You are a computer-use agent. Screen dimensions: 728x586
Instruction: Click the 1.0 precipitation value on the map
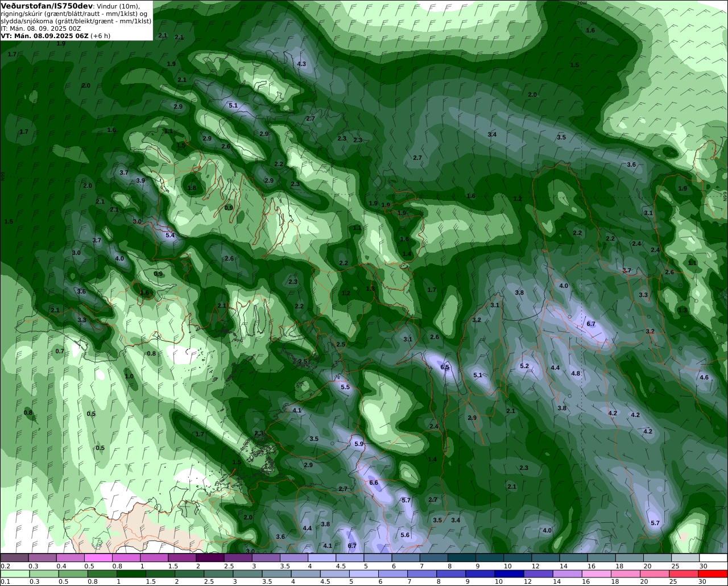click(x=129, y=376)
